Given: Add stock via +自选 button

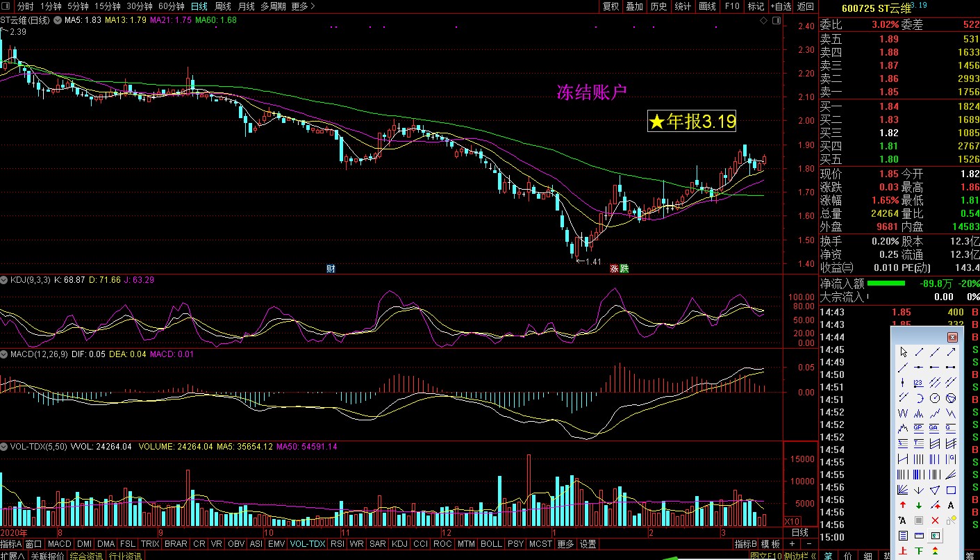Looking at the screenshot, I should pyautogui.click(x=781, y=6).
